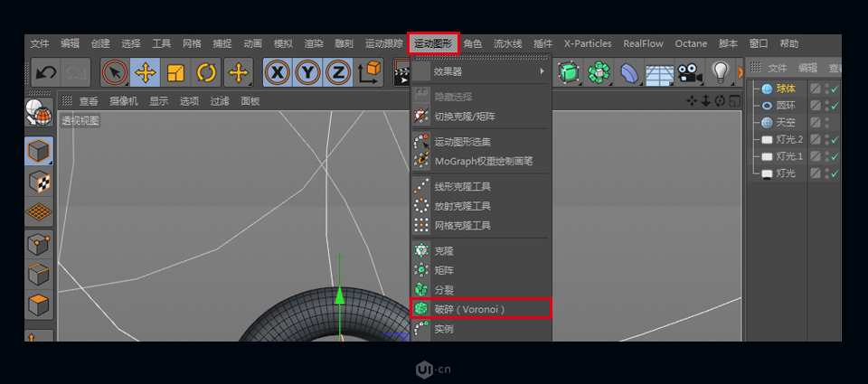Choose MoGraph权重绘制画笔 entry

480,162
